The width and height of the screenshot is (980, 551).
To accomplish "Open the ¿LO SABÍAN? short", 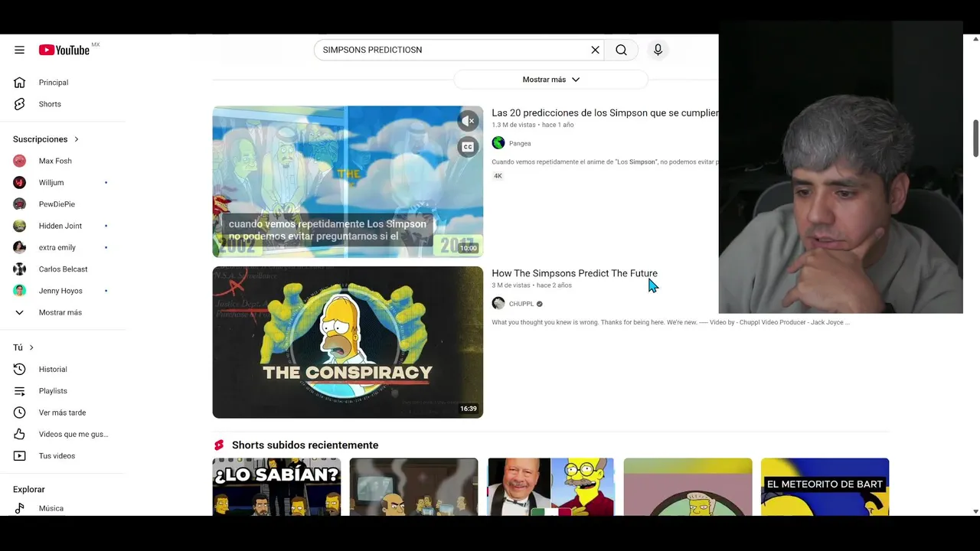I will 276,487.
